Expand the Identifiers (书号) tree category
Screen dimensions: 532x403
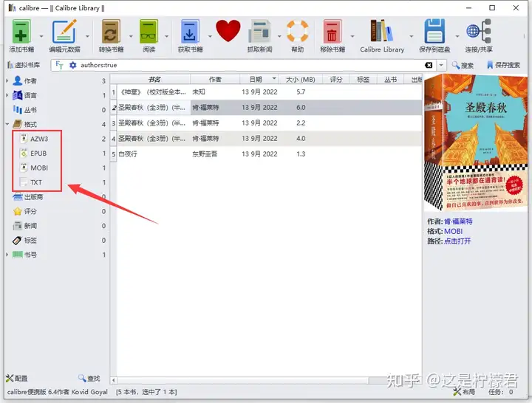7,255
